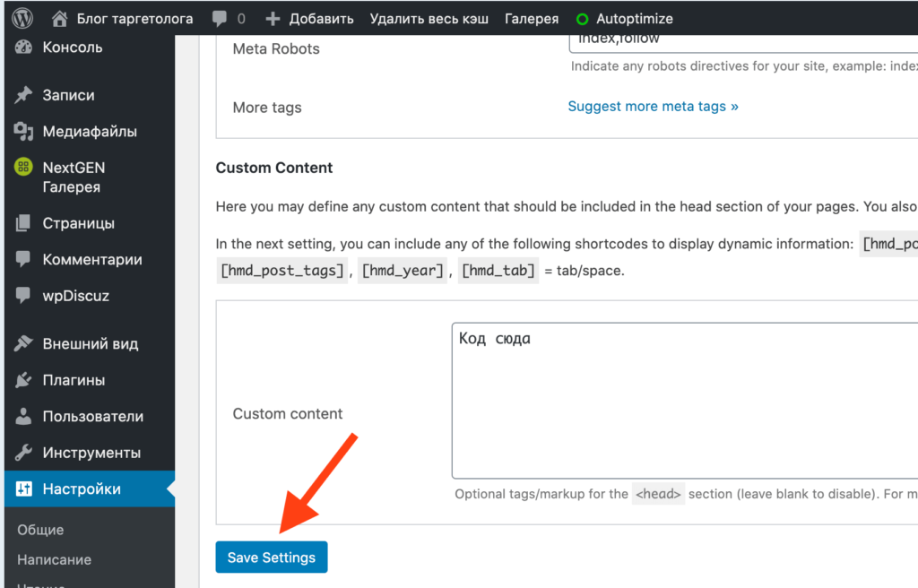This screenshot has width=918, height=588.
Task: Go to Пользователи section
Action: [x=92, y=416]
